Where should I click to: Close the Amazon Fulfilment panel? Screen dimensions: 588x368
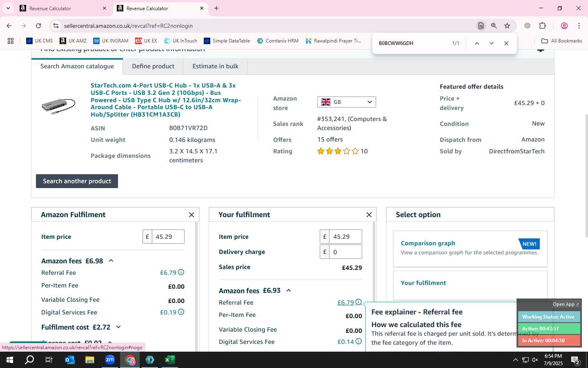tap(192, 215)
